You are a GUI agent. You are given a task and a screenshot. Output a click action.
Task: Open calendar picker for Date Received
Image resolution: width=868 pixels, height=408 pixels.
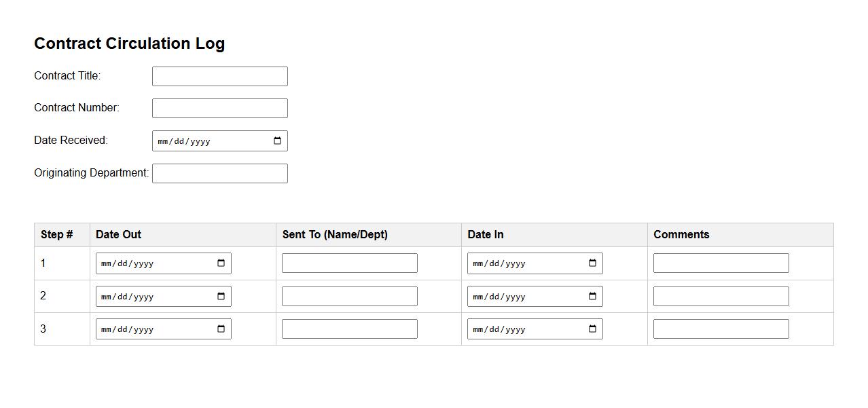tap(277, 141)
